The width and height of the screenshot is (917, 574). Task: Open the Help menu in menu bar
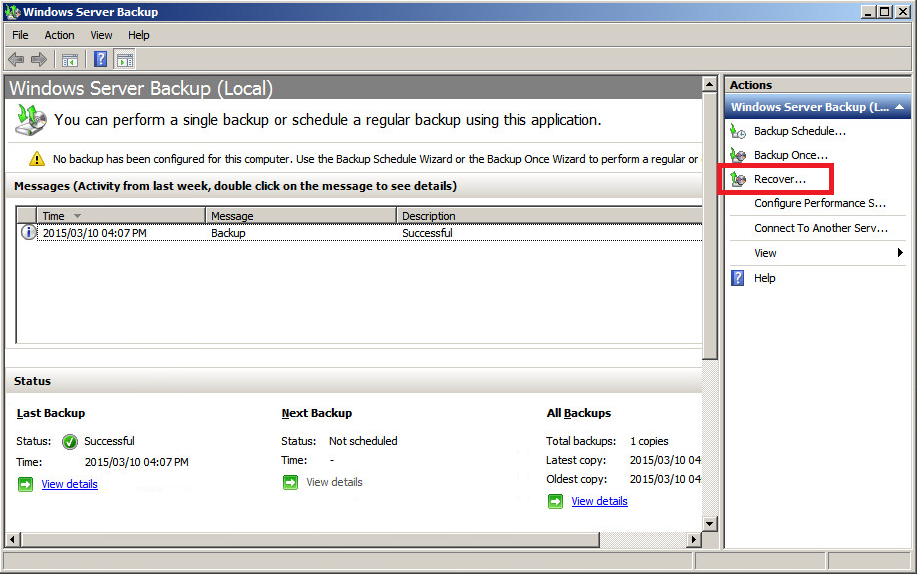[x=139, y=35]
